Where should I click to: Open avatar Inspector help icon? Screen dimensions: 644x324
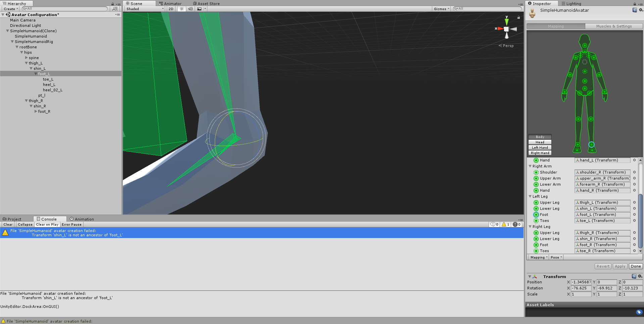coord(635,10)
